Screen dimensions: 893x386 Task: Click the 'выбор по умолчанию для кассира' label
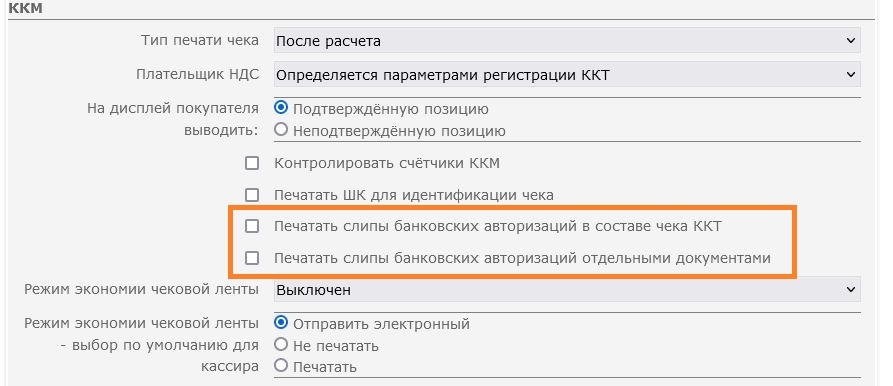(x=141, y=345)
